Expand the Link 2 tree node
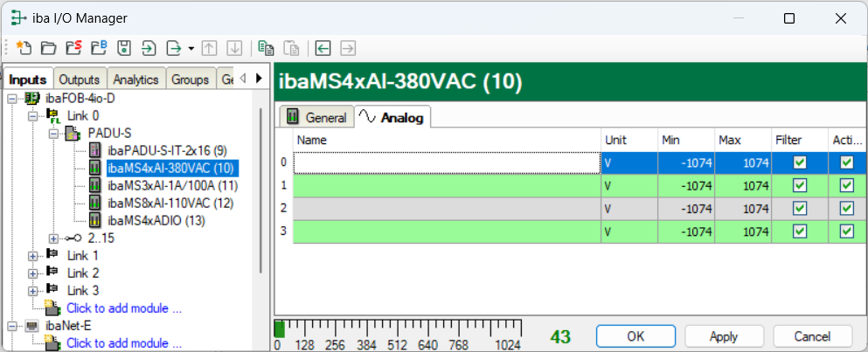This screenshot has height=352, width=868. (32, 273)
